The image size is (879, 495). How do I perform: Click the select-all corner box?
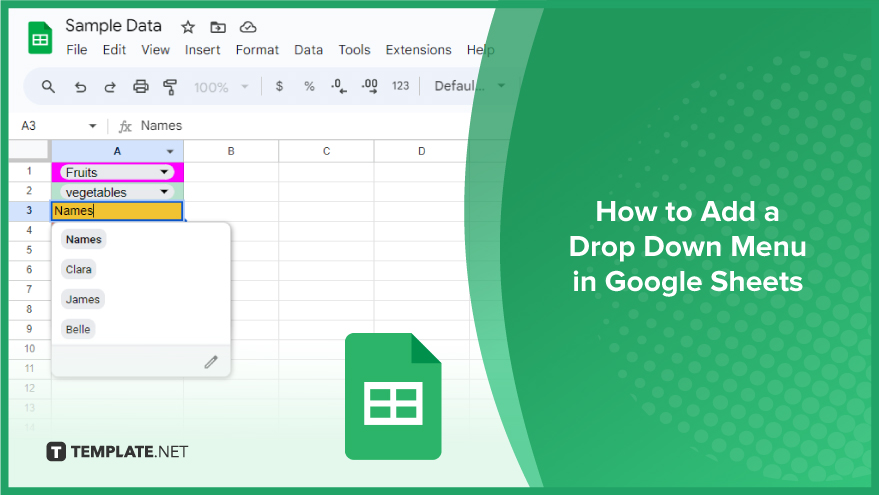pos(29,151)
